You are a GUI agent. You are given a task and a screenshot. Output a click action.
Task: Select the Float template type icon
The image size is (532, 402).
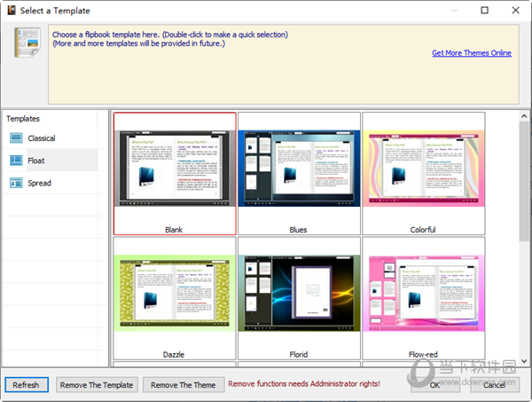(16, 161)
